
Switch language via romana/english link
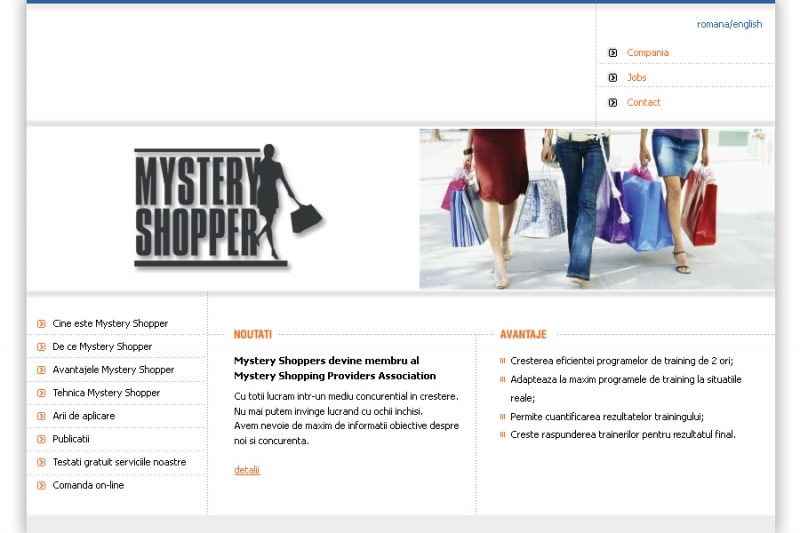729,24
